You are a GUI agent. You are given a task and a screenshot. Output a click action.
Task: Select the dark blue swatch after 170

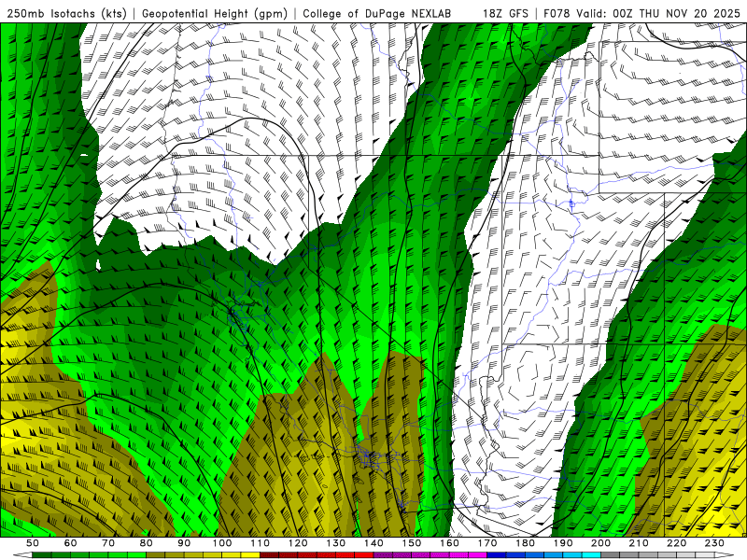click(x=497, y=555)
